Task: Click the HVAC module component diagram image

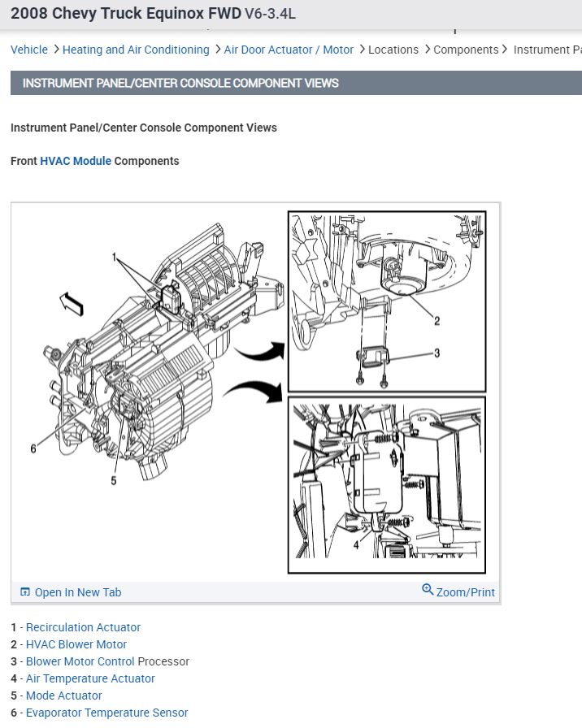Action: (255, 392)
